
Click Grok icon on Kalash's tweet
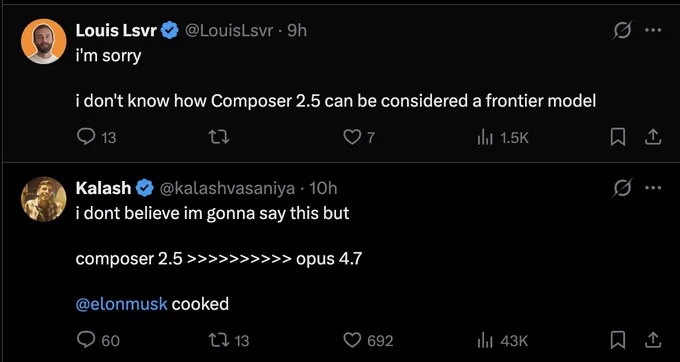[x=623, y=188]
